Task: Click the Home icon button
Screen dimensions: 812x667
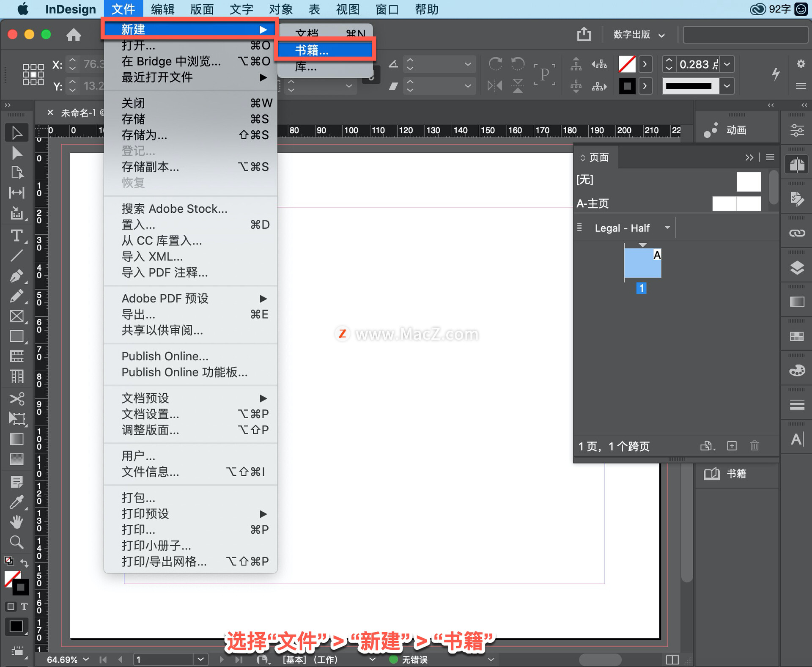Action: pyautogui.click(x=74, y=35)
